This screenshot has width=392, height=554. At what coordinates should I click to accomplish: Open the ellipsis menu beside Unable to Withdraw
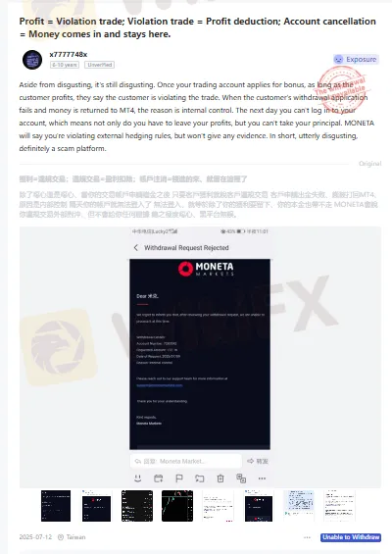point(307,537)
